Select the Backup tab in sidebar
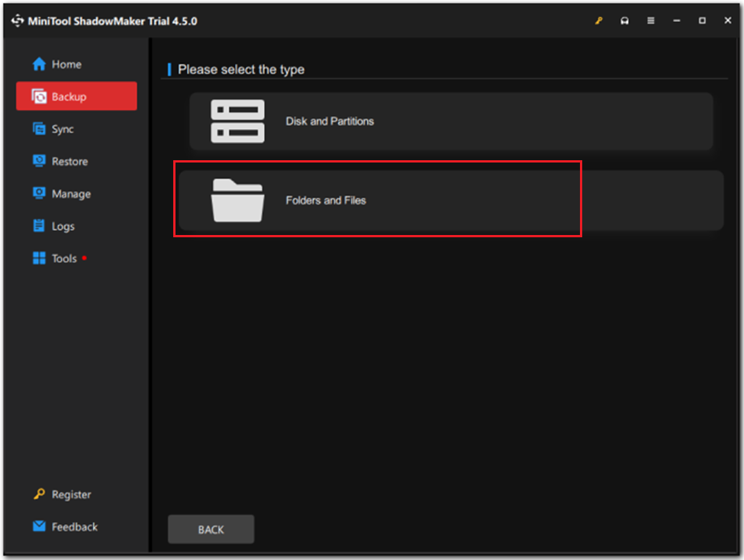 [76, 97]
